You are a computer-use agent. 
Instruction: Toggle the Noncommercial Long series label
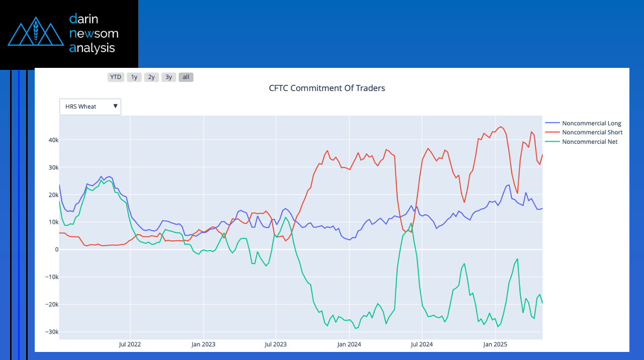(x=591, y=123)
